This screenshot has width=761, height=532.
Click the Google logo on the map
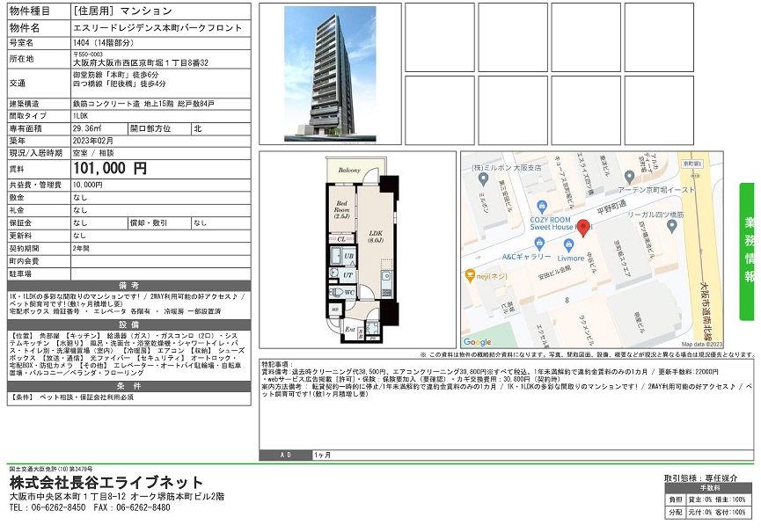[478, 341]
